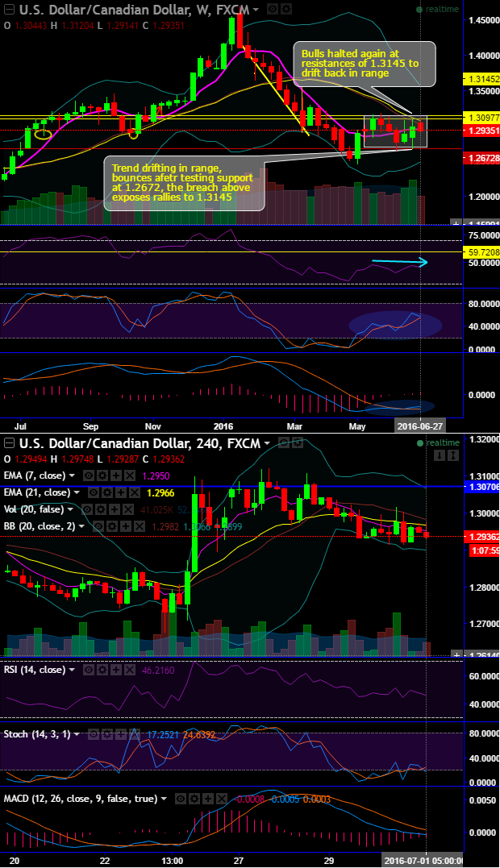Image resolution: width=500 pixels, height=868 pixels.
Task: Open dropdown next to 240 FXCM title
Action: click(x=268, y=443)
